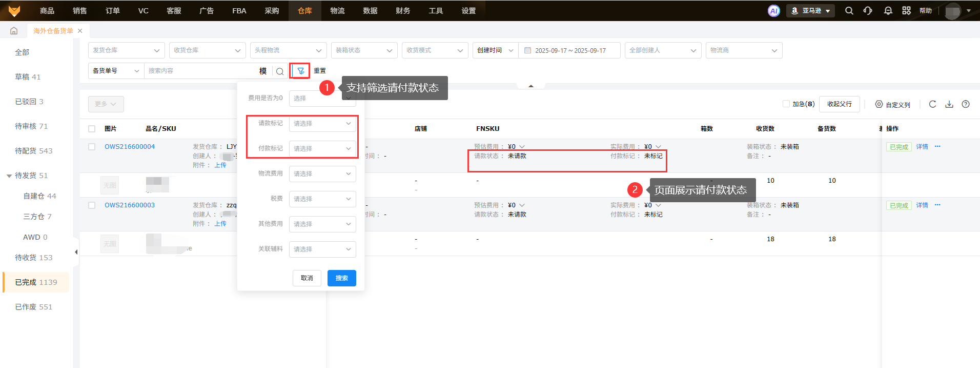This screenshot has width=980, height=368.
Task: Open the 亚马逊 platform switcher
Action: [810, 11]
